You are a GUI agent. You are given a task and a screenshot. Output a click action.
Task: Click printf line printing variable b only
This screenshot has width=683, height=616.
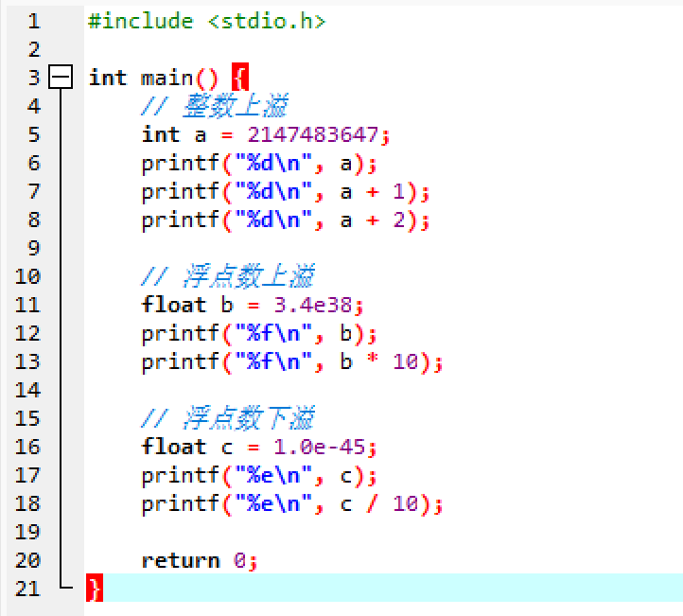(259, 334)
